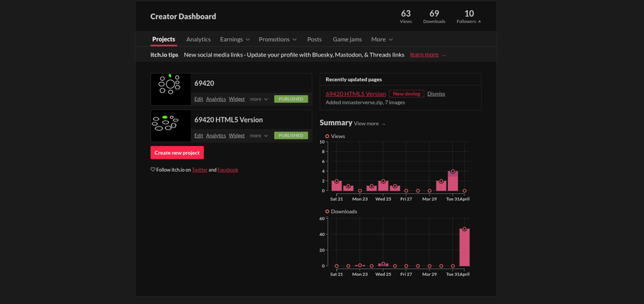Viewport: 644px width, 304px height.
Task: View Analytics for 69420 HTML5 Version
Action: 216,136
